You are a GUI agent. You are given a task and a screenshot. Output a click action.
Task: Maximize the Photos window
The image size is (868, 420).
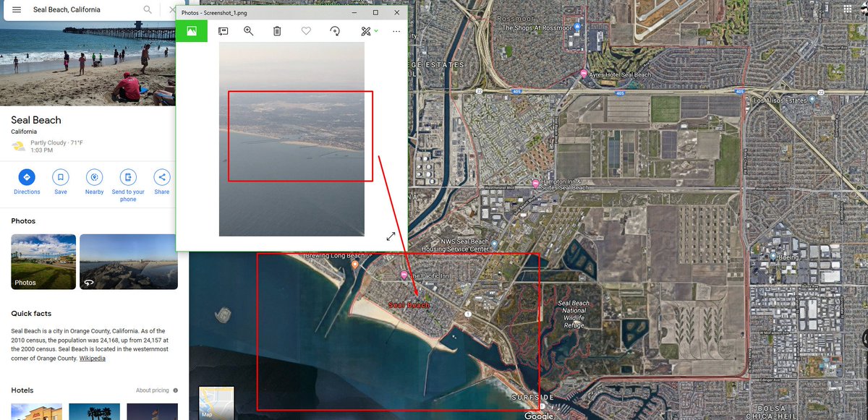click(375, 12)
